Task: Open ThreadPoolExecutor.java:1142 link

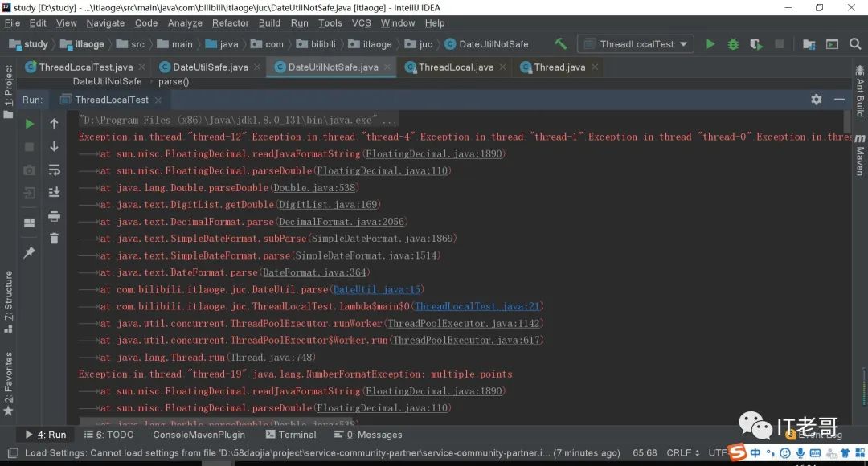Action: [x=464, y=323]
